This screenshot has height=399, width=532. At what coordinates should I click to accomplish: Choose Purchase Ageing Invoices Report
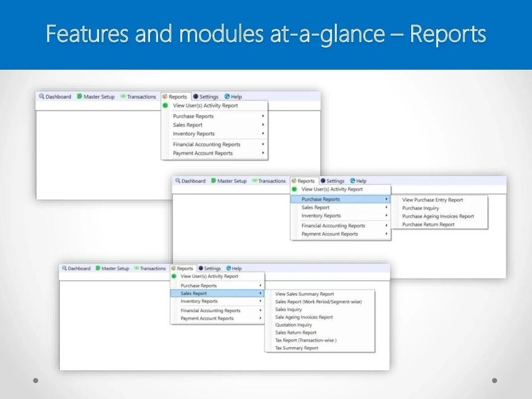[438, 216]
